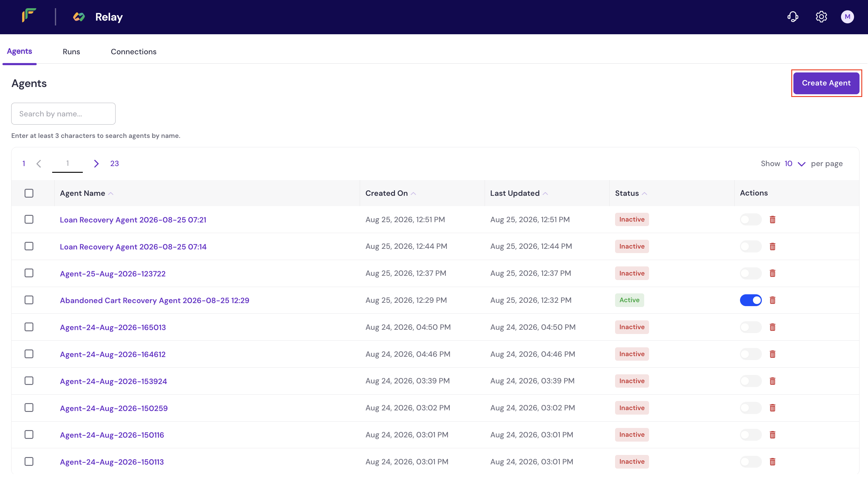The width and height of the screenshot is (868, 491).
Task: Delete Loan Recovery Agent 2026-08-25 07:21
Action: pos(772,219)
